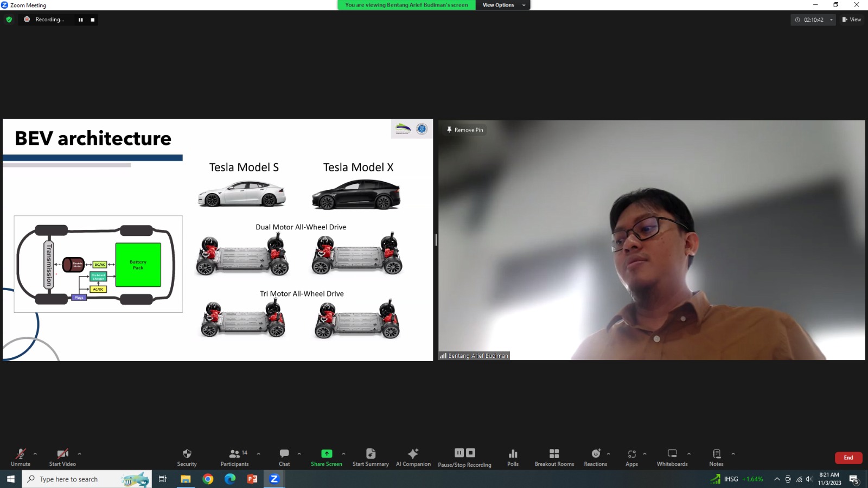The width and height of the screenshot is (868, 488).
Task: Open Polls
Action: tap(513, 457)
